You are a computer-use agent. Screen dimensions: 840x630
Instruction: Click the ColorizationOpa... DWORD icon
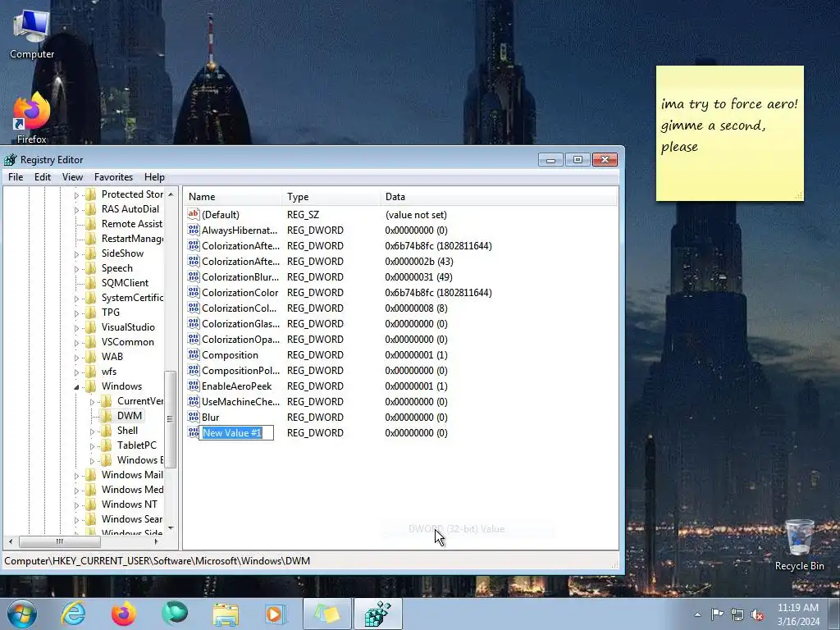[x=194, y=339]
